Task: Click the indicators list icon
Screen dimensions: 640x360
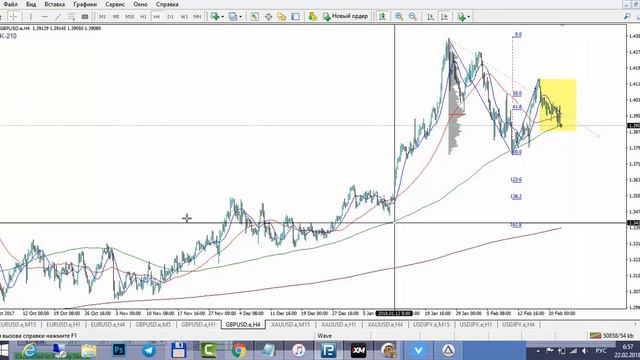Action: coord(461,16)
